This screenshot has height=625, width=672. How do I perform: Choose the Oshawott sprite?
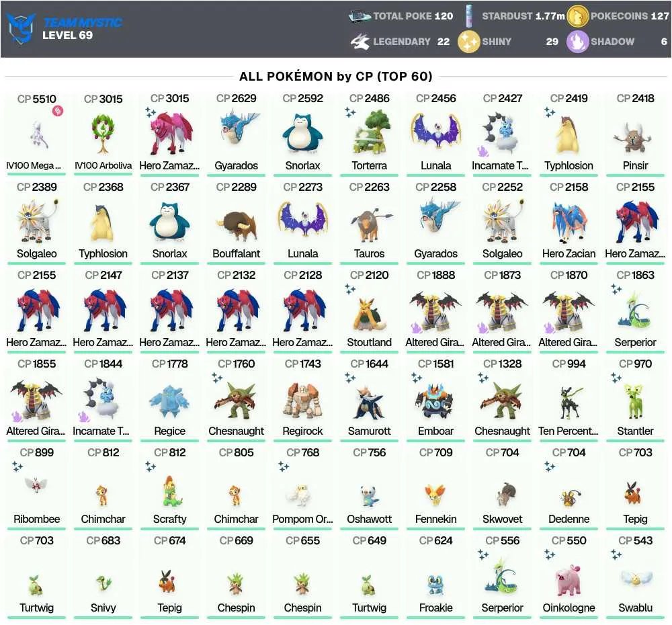[x=369, y=496]
